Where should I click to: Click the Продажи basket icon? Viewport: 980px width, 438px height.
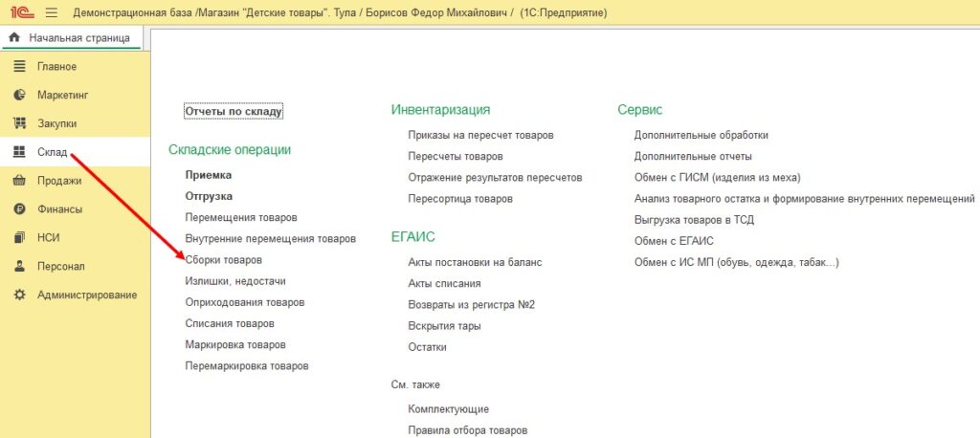(19, 181)
